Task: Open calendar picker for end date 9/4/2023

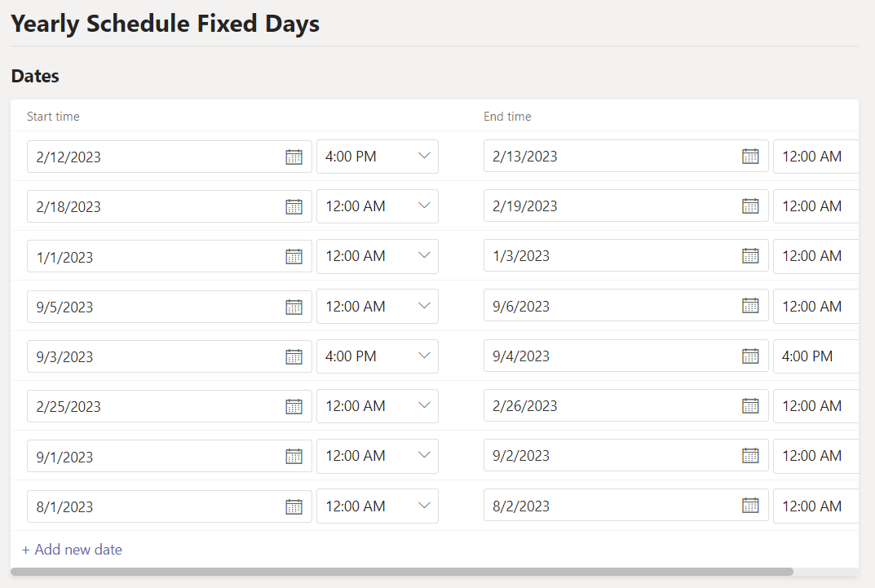Action: click(750, 356)
